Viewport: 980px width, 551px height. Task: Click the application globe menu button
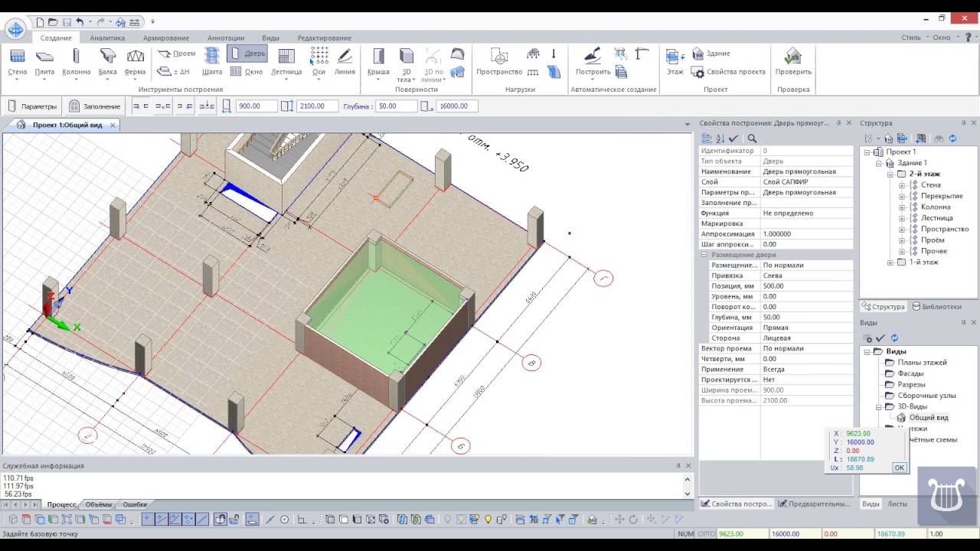coord(15,30)
